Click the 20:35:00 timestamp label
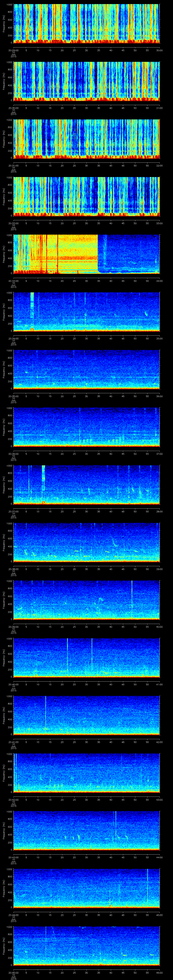 tap(13, 396)
